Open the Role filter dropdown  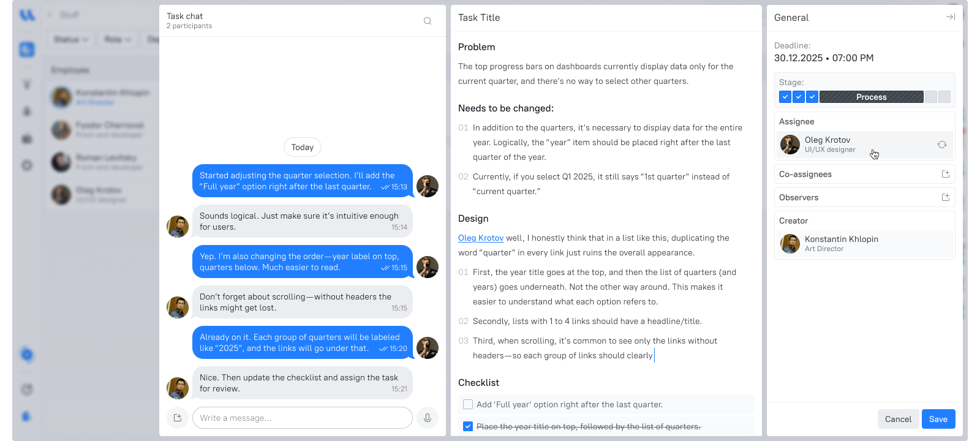(x=118, y=39)
